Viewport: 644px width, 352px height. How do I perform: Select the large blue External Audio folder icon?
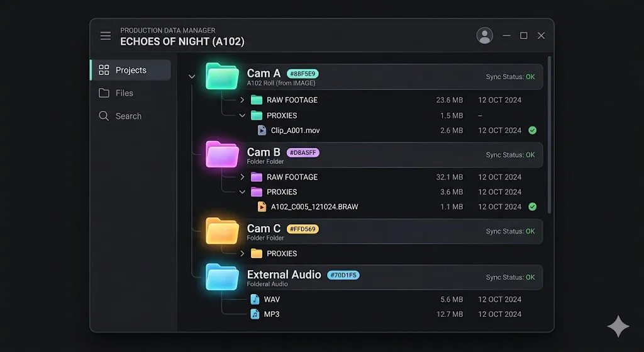pos(222,276)
